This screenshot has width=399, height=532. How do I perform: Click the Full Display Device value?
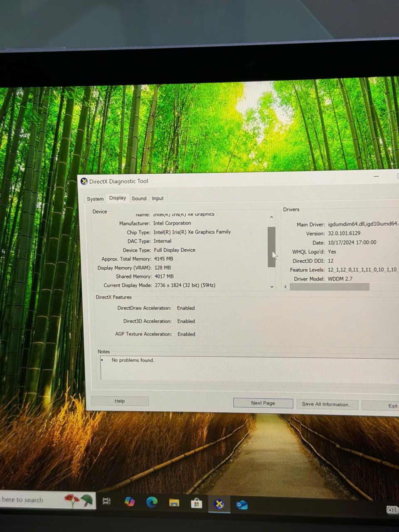[175, 250]
